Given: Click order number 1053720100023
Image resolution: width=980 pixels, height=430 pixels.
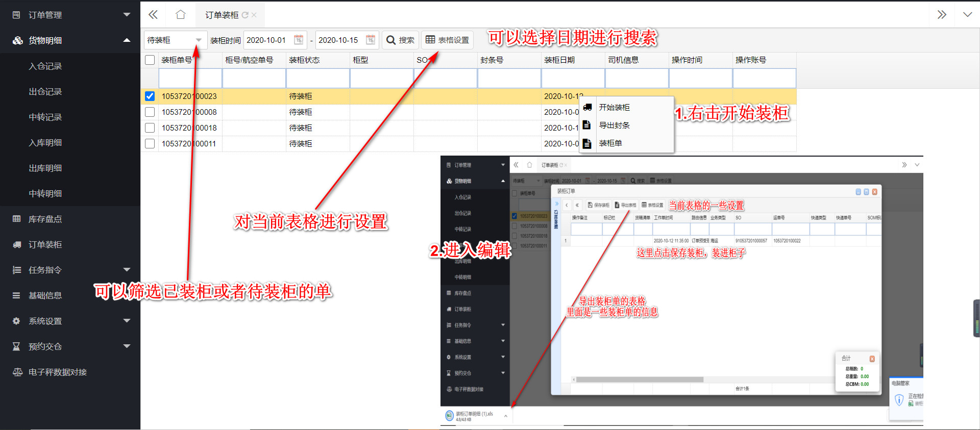Looking at the screenshot, I should coord(189,96).
